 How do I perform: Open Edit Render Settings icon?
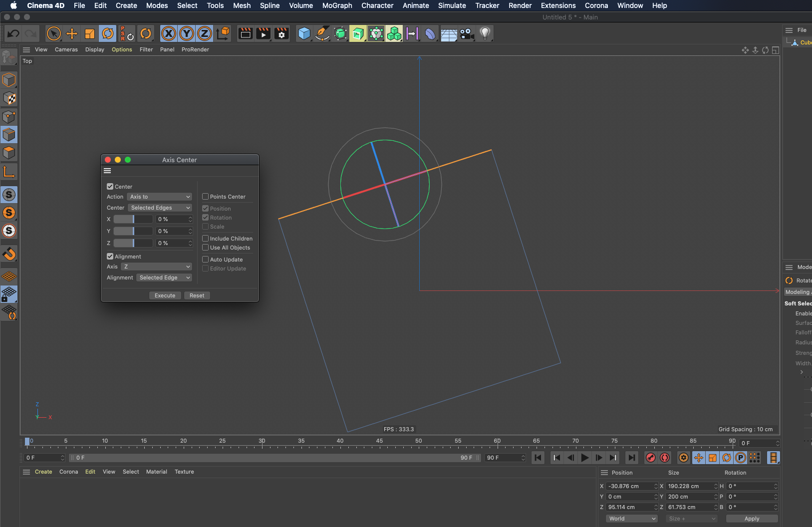click(281, 34)
